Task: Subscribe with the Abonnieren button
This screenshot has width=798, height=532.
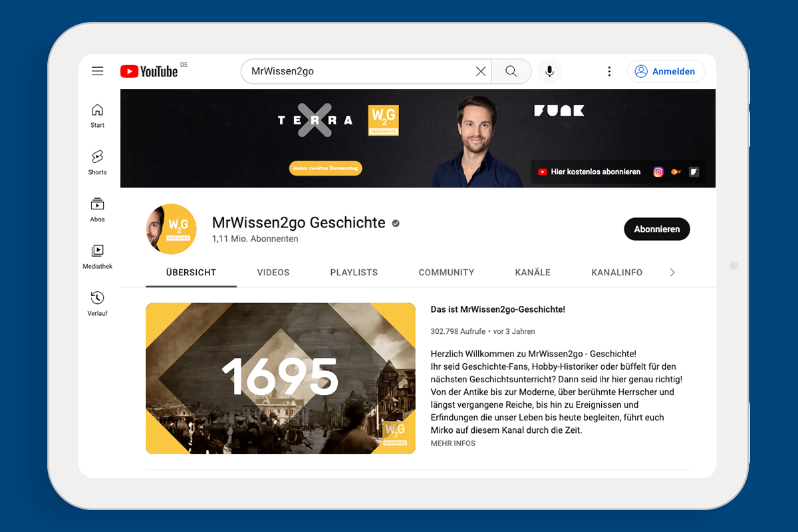Action: point(657,229)
